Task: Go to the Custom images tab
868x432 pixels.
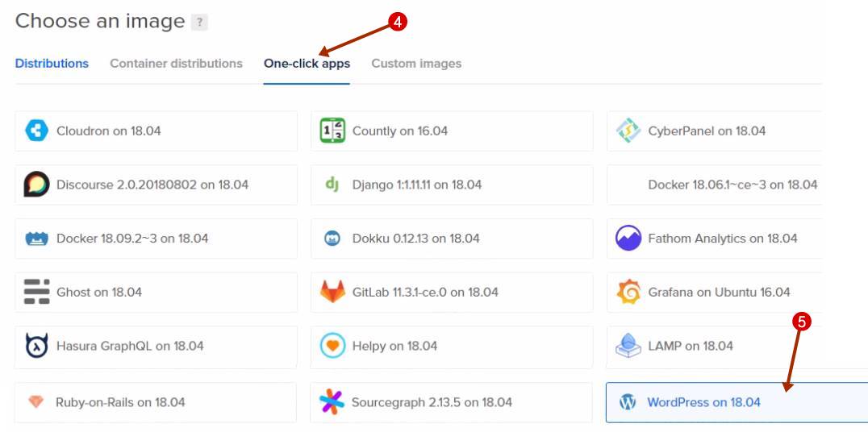Action: (416, 64)
